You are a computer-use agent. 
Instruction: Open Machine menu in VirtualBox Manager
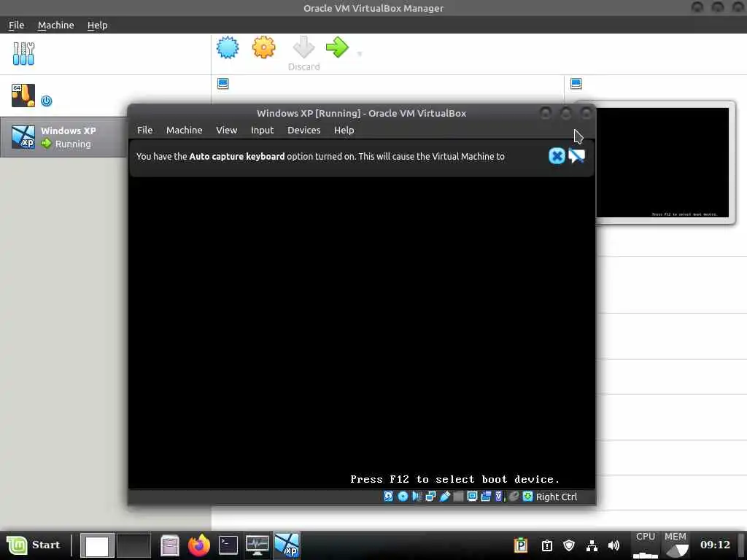(55, 26)
